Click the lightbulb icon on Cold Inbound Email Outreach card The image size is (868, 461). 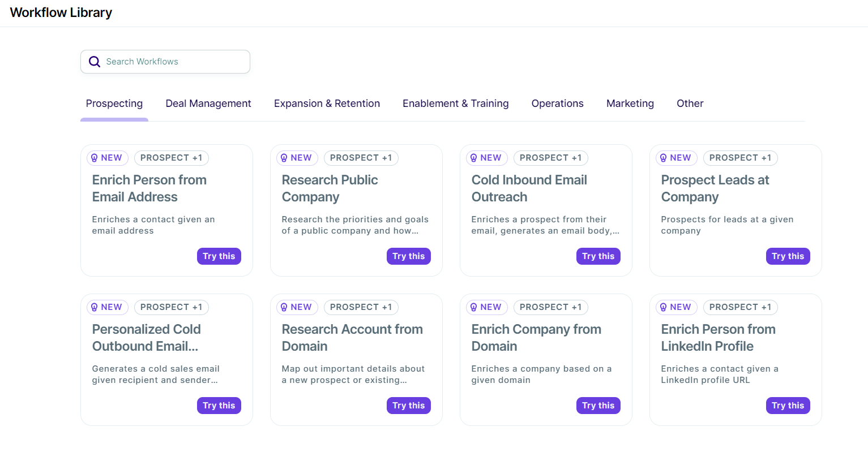tap(474, 158)
